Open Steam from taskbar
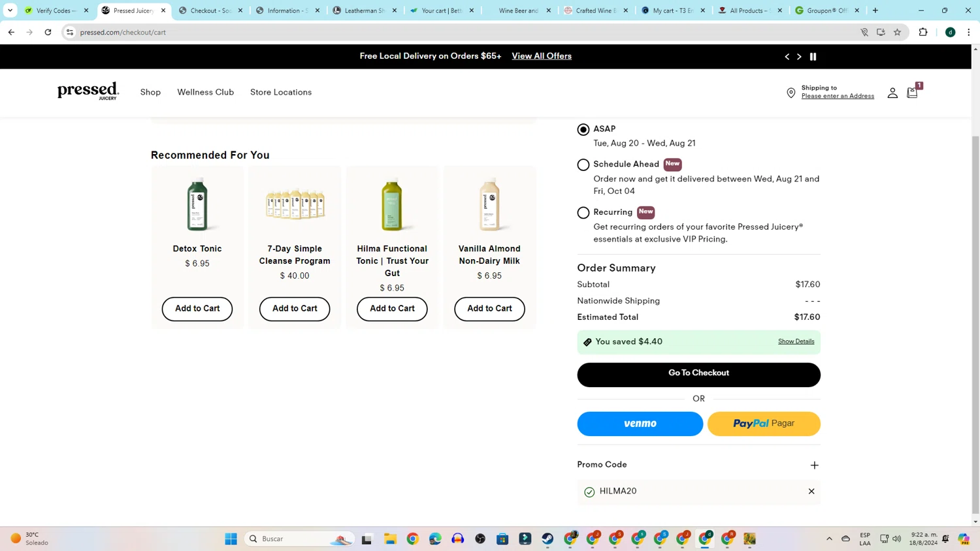The width and height of the screenshot is (980, 551). [547, 539]
